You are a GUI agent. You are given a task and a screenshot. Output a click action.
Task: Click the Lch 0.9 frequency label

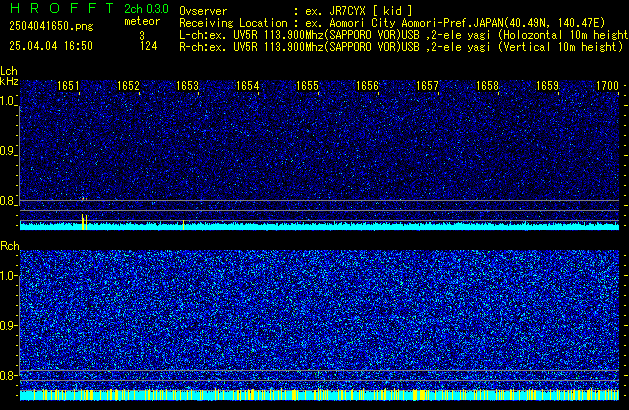point(8,151)
